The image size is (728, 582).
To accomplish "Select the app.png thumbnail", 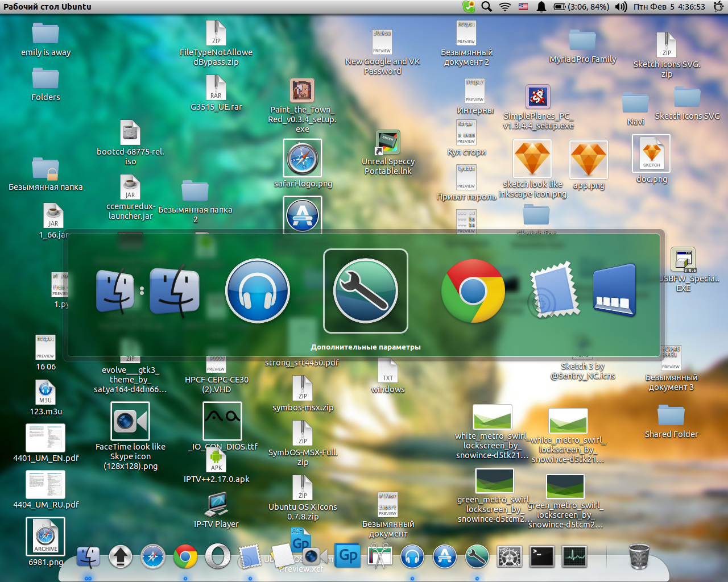I will (x=589, y=160).
